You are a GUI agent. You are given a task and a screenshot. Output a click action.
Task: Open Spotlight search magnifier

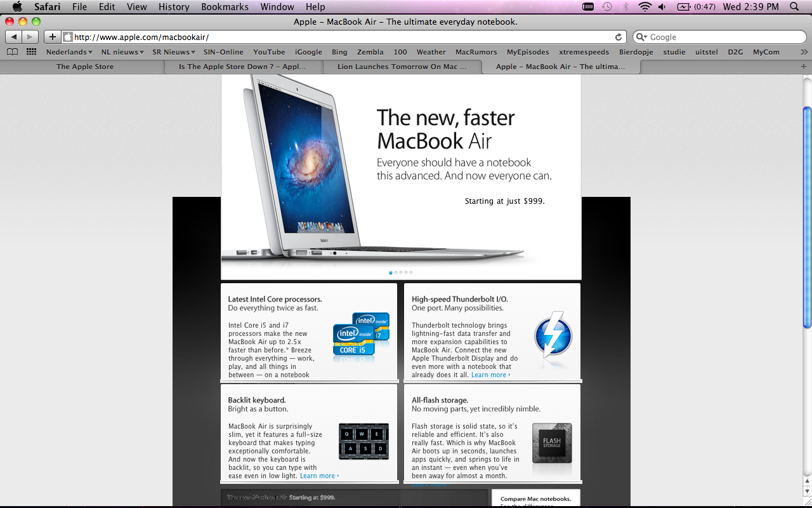pos(794,6)
